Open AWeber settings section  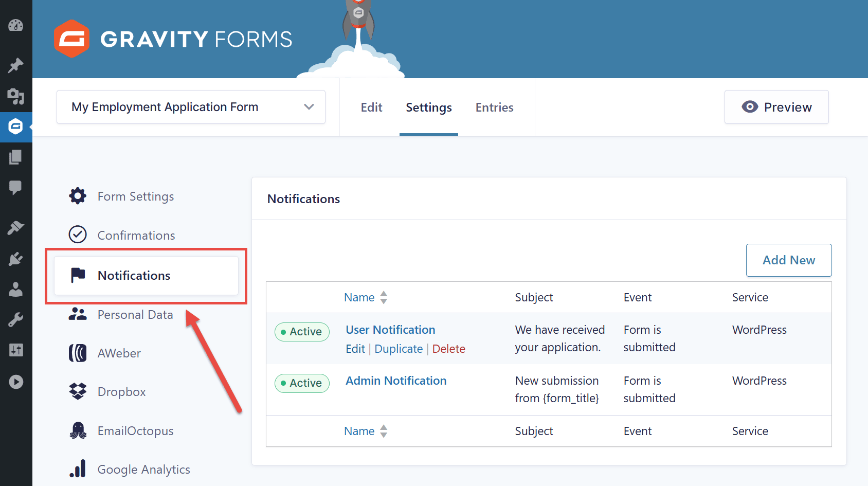[x=119, y=353]
